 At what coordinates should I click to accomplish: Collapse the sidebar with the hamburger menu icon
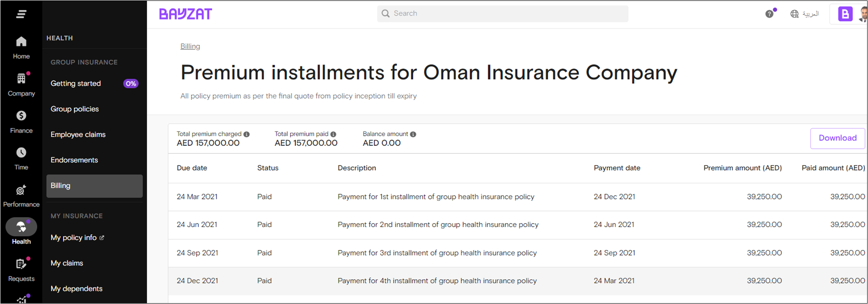(21, 14)
